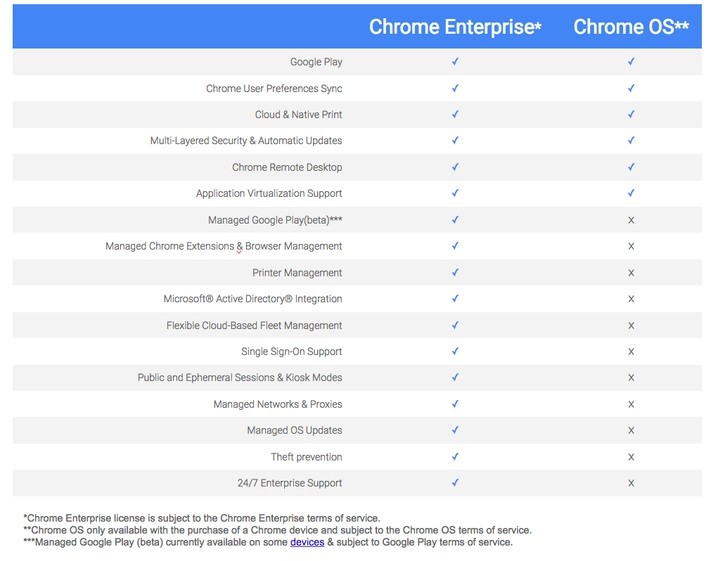Click 'Public and Ephemeral Sessions & Kiosk Modes' label
This screenshot has width=723, height=561.
pos(240,378)
